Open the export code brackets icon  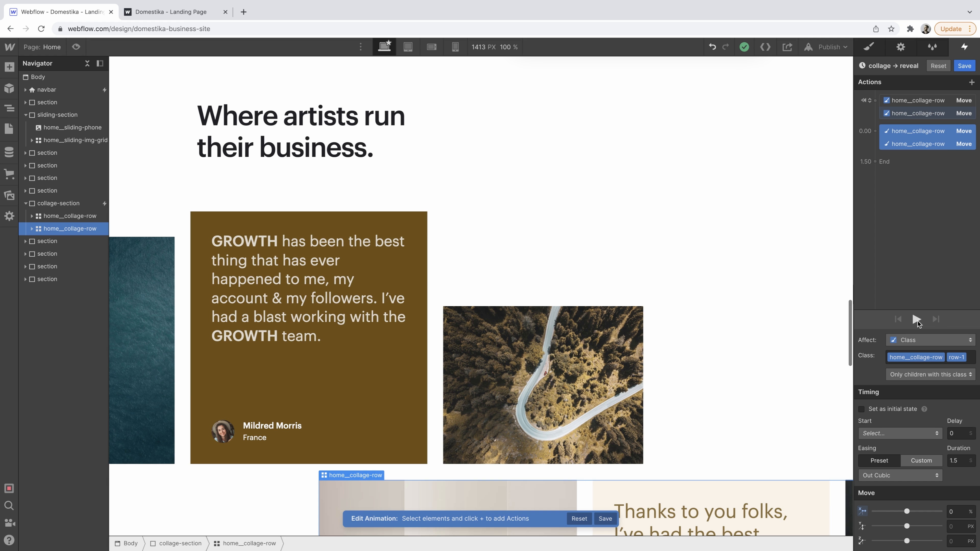pyautogui.click(x=765, y=47)
